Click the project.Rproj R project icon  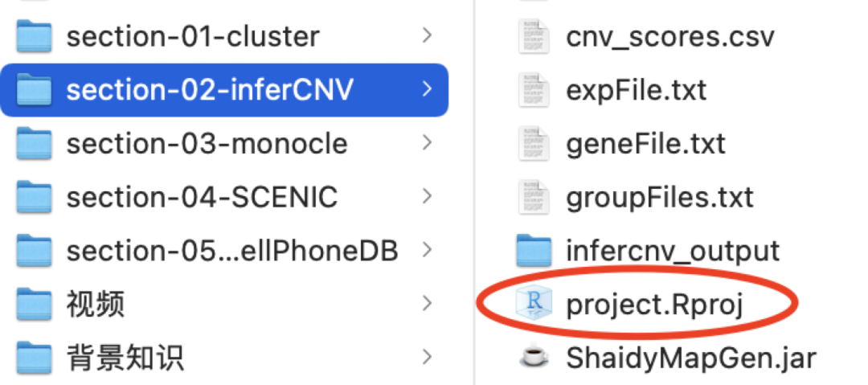tap(534, 304)
